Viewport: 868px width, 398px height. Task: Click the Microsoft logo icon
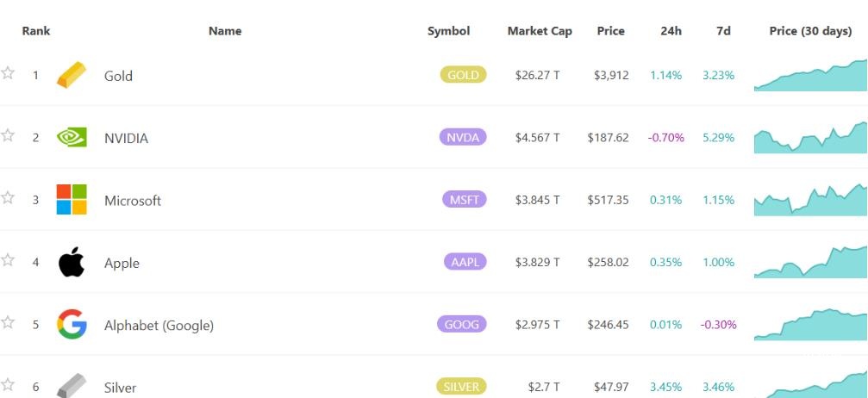72,200
